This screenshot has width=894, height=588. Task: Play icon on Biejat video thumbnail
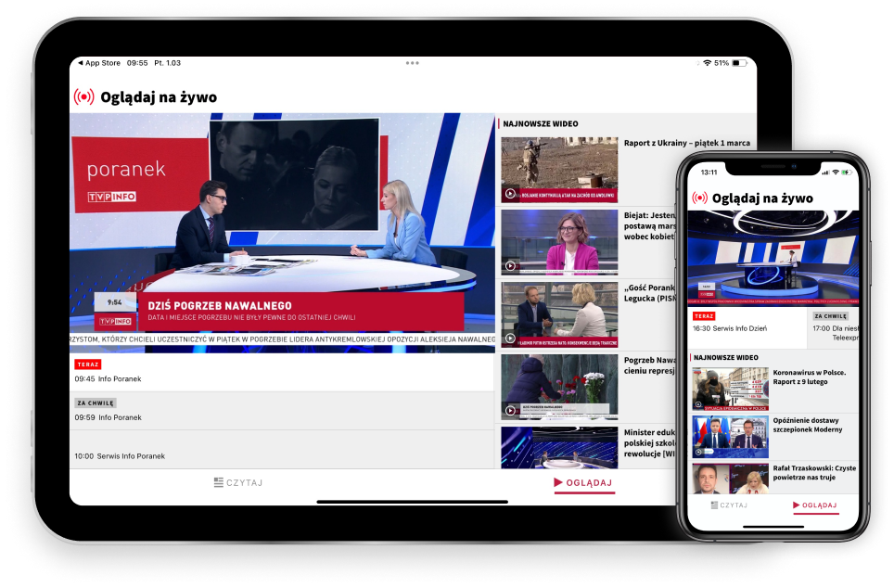[x=510, y=266]
